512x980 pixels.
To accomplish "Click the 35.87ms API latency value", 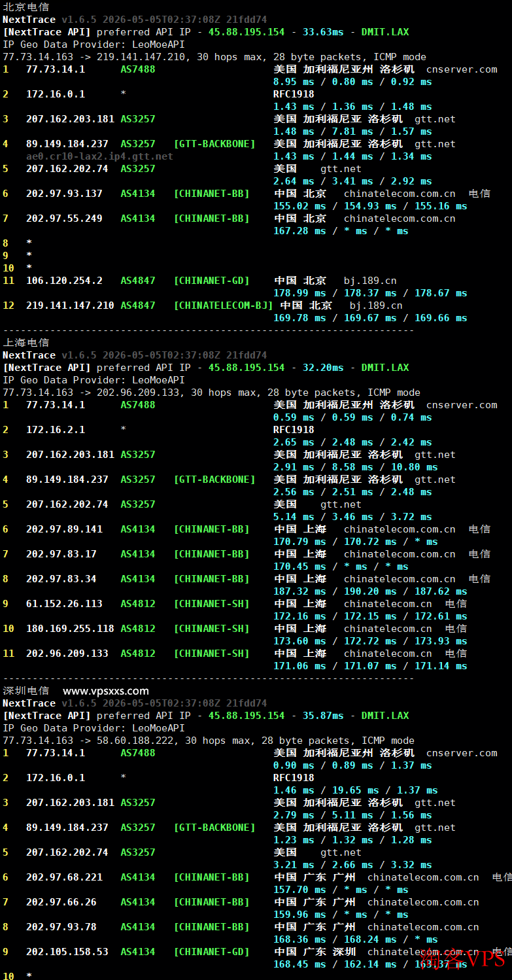I will pos(324,715).
